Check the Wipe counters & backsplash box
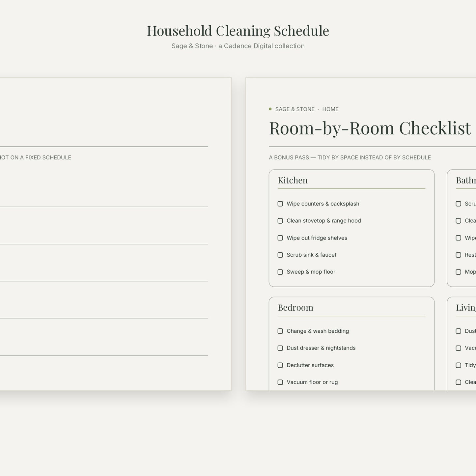Image resolution: width=476 pixels, height=476 pixels. coord(280,204)
